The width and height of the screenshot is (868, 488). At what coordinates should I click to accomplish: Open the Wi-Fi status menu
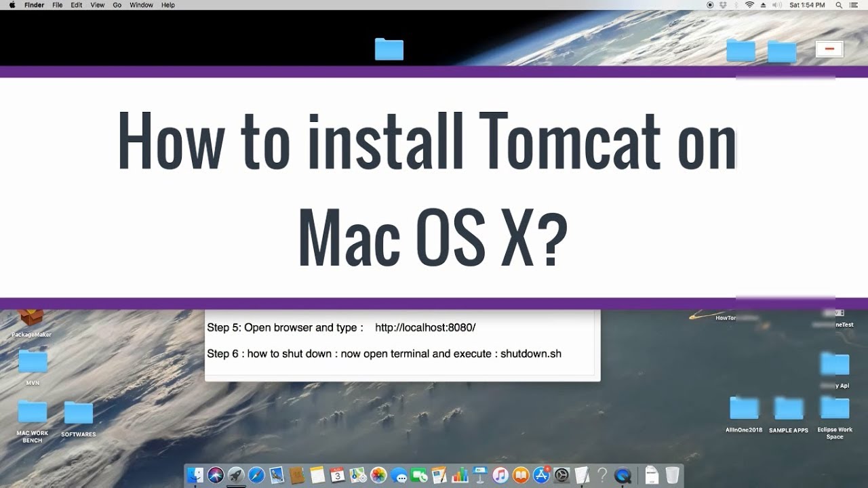click(x=750, y=5)
